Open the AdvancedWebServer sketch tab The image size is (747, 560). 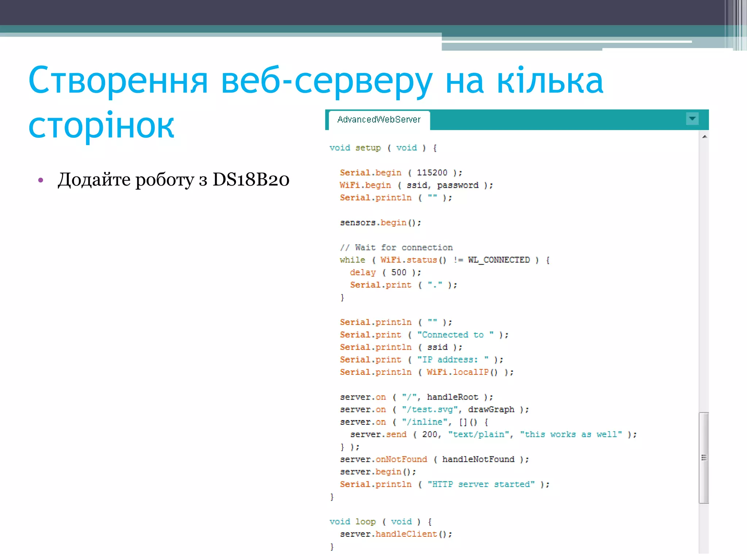click(379, 120)
